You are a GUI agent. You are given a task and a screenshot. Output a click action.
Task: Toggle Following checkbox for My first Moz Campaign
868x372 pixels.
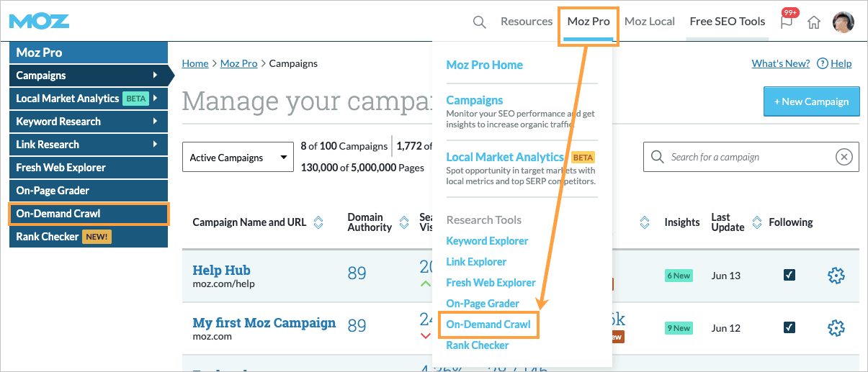[x=789, y=328]
